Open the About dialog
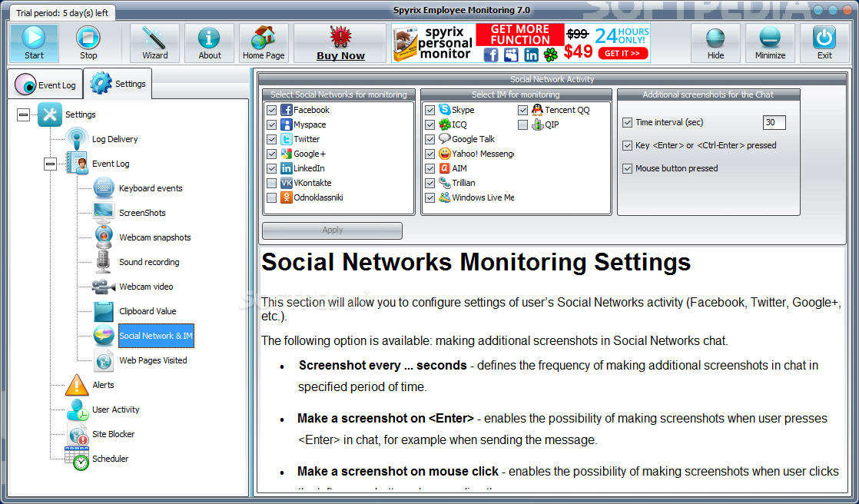Image resolution: width=859 pixels, height=504 pixels. click(209, 43)
